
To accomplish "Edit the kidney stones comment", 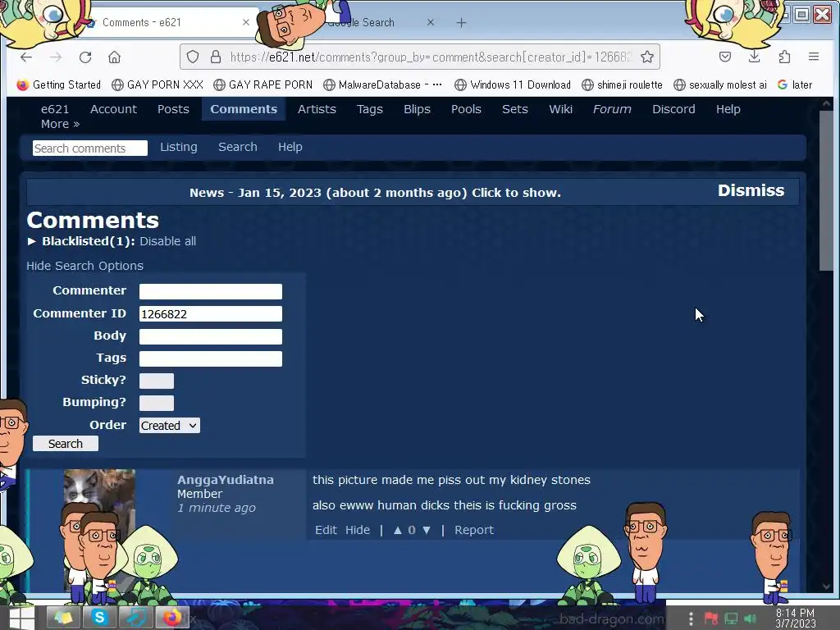I will coord(326,530).
